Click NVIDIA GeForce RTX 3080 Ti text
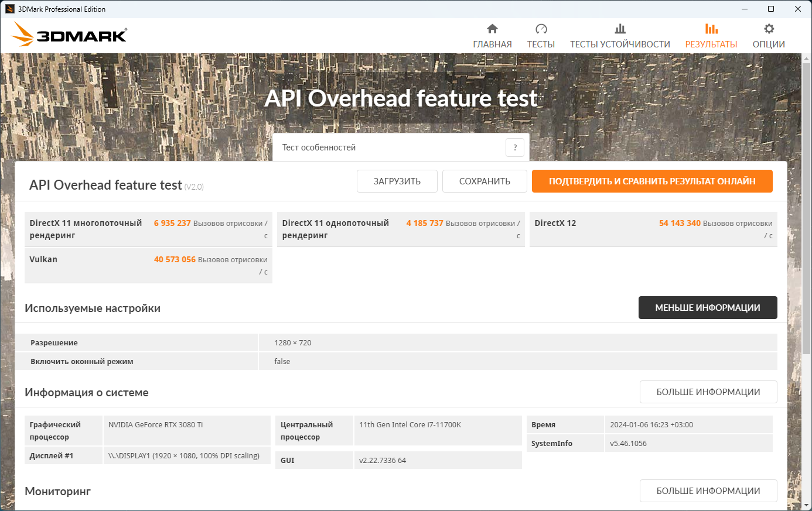Screen dimensions: 812x511 pos(155,425)
